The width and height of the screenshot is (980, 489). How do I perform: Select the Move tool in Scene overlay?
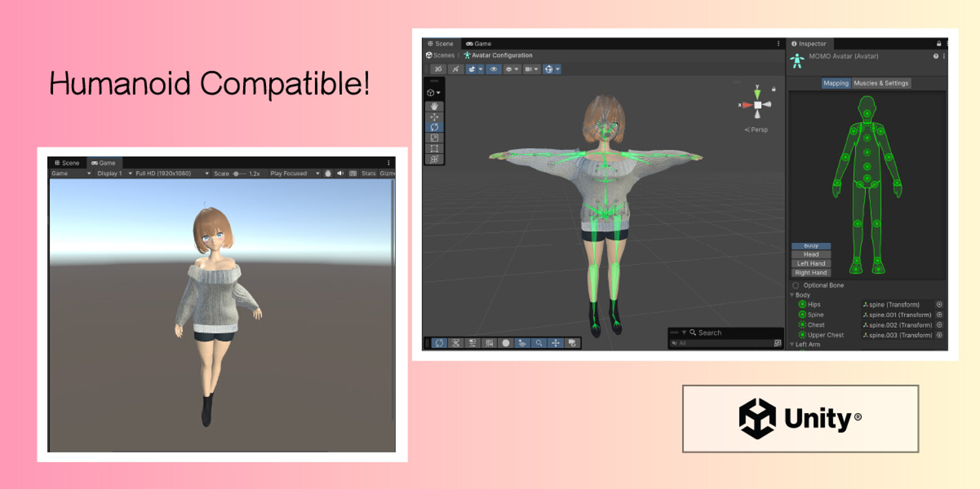(434, 117)
